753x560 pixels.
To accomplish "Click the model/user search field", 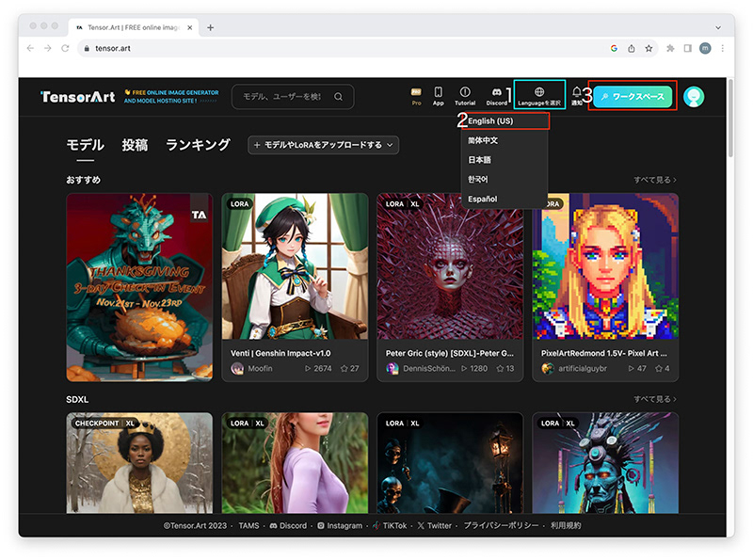I will (293, 97).
